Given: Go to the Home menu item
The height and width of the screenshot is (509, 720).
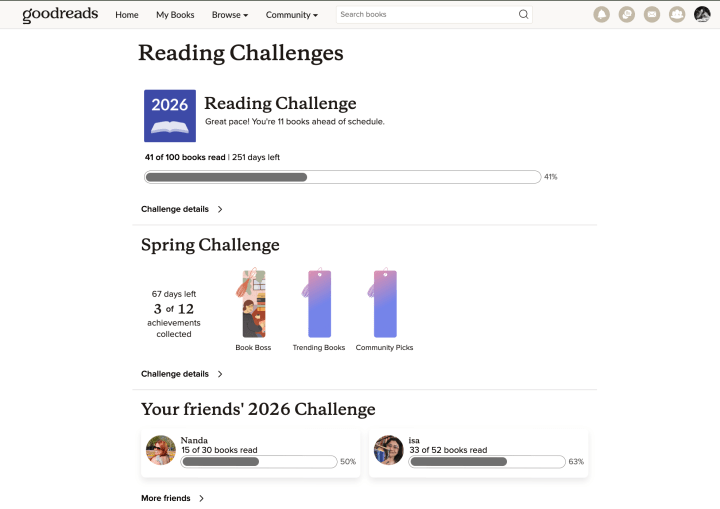Looking at the screenshot, I should 127,15.
